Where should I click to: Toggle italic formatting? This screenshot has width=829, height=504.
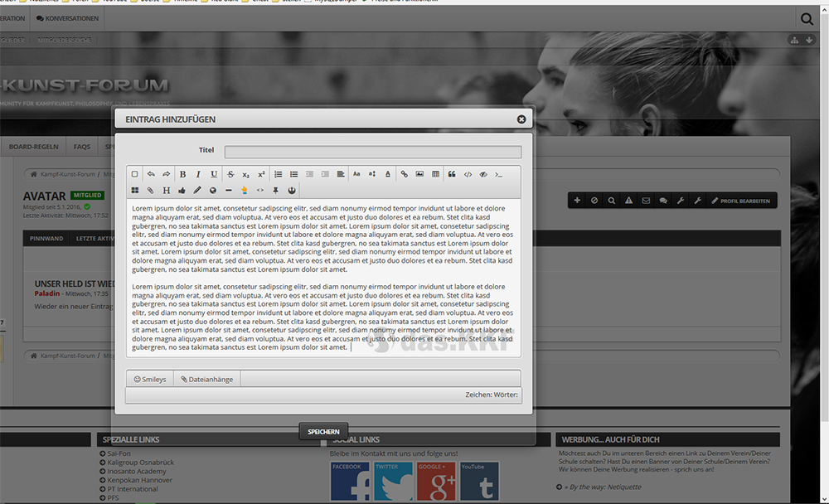tap(198, 174)
